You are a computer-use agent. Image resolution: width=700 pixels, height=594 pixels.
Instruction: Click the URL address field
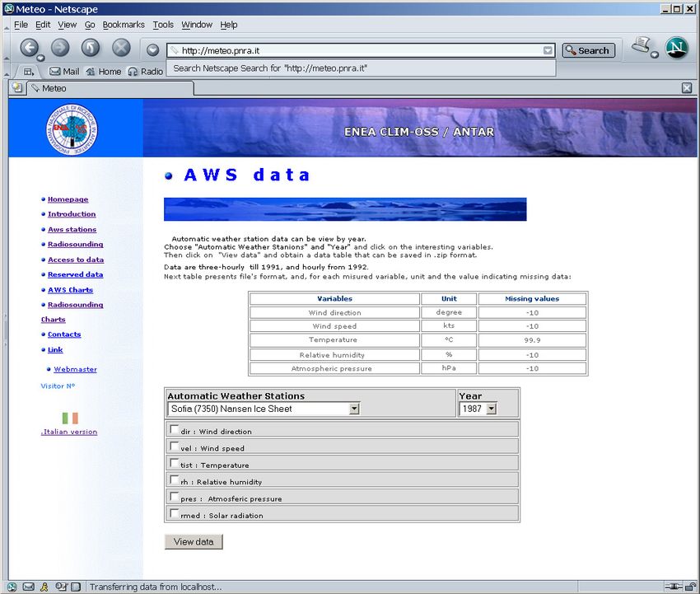354,50
